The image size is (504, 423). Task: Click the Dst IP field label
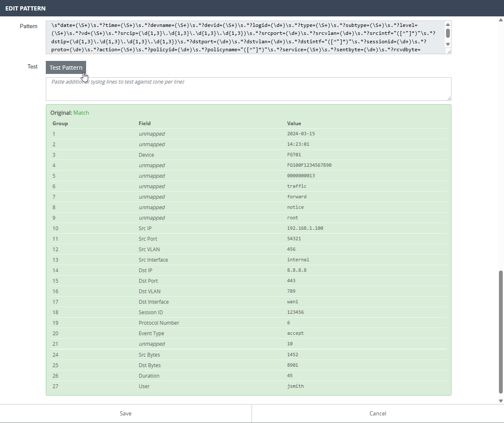tap(145, 270)
